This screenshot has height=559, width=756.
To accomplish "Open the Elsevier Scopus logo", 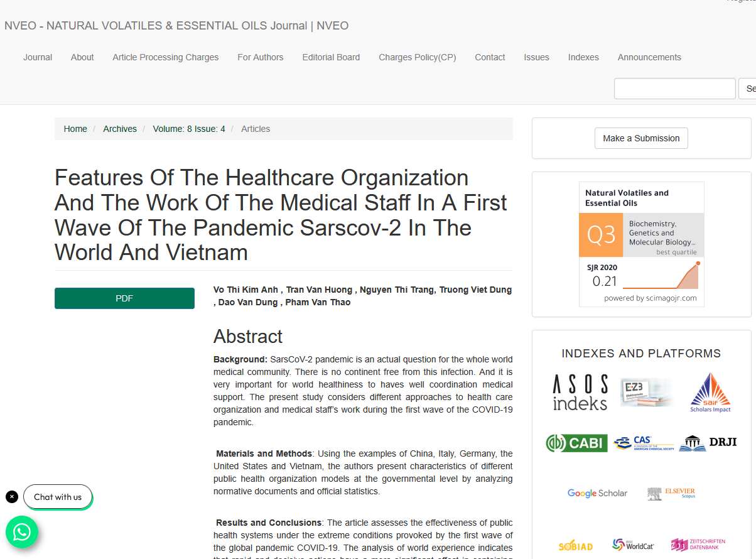I will [671, 493].
